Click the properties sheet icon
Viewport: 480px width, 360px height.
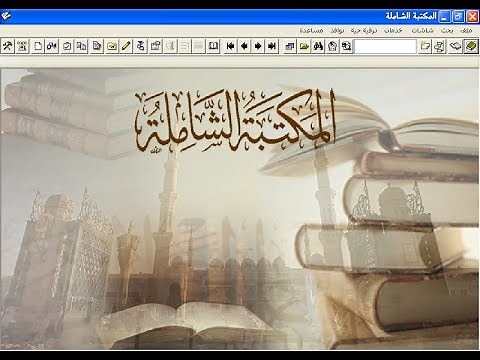point(156,46)
